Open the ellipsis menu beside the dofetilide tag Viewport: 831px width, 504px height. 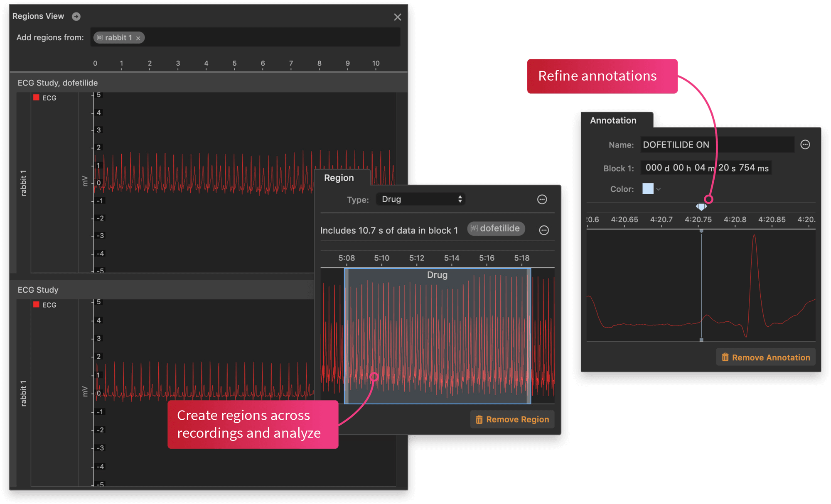(x=544, y=229)
